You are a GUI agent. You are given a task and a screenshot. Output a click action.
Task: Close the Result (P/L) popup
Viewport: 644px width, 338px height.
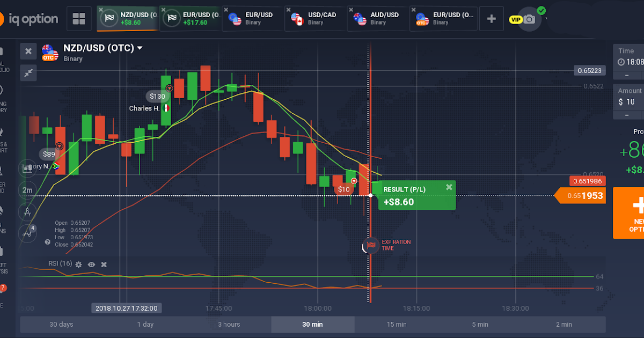(449, 187)
